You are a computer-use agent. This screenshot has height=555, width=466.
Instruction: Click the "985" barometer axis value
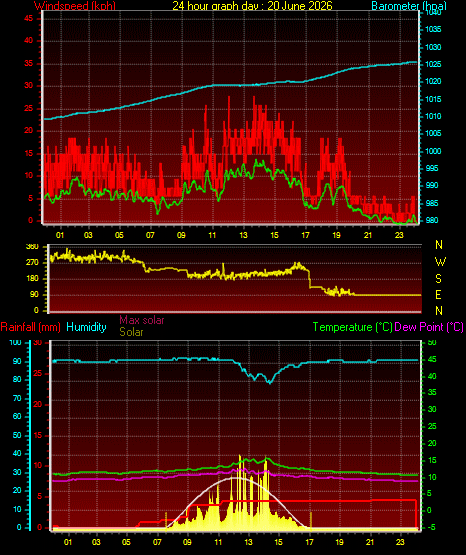tap(432, 203)
